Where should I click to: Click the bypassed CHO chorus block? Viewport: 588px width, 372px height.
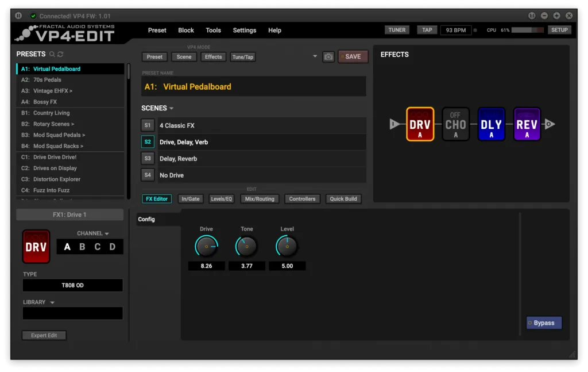point(455,124)
